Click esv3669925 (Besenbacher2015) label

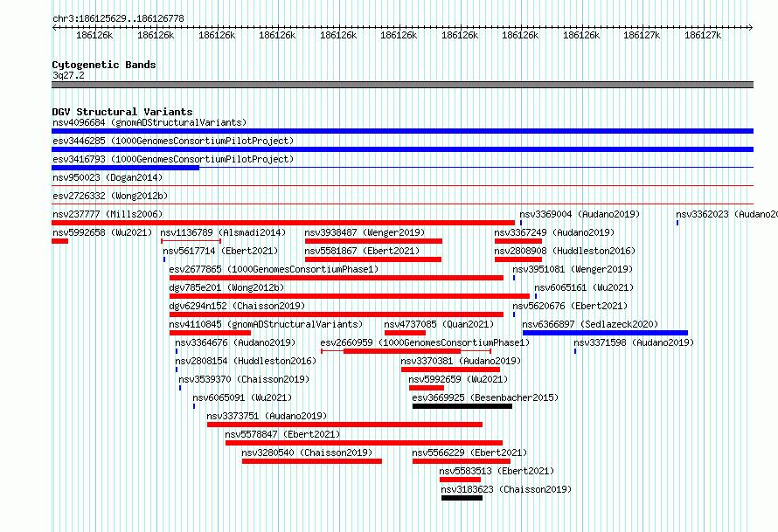485,397
